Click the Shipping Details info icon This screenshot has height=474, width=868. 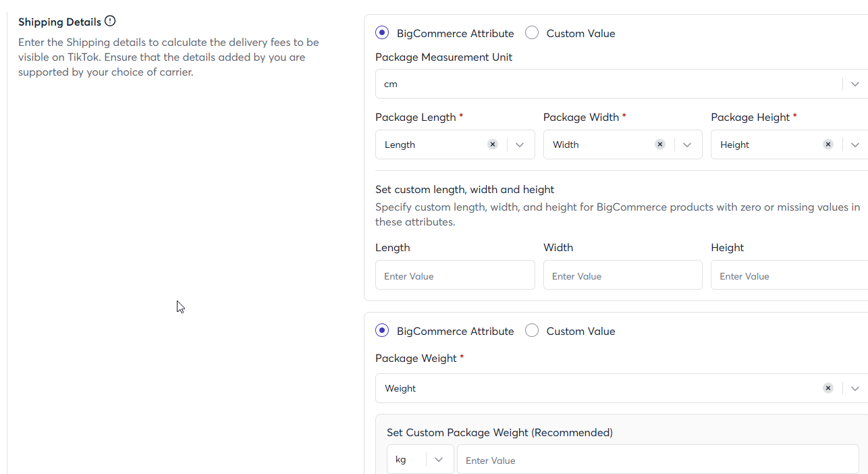110,21
